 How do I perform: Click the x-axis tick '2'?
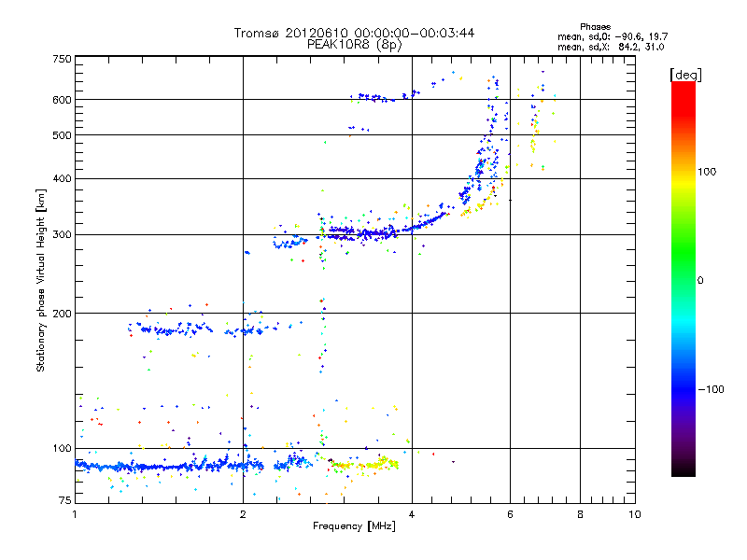pos(243,514)
